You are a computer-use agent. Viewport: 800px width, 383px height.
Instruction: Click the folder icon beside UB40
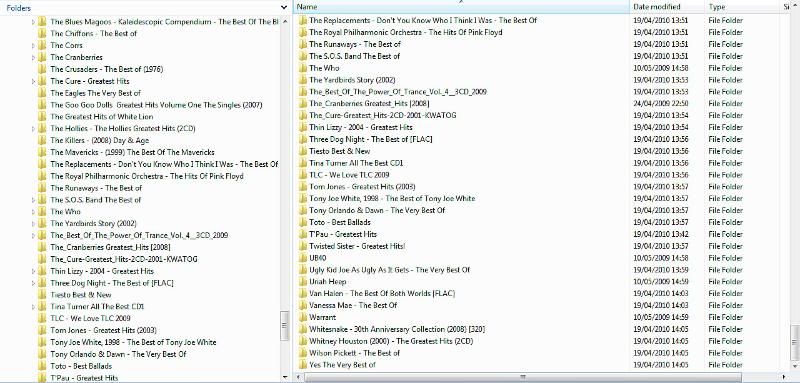pyautogui.click(x=303, y=258)
